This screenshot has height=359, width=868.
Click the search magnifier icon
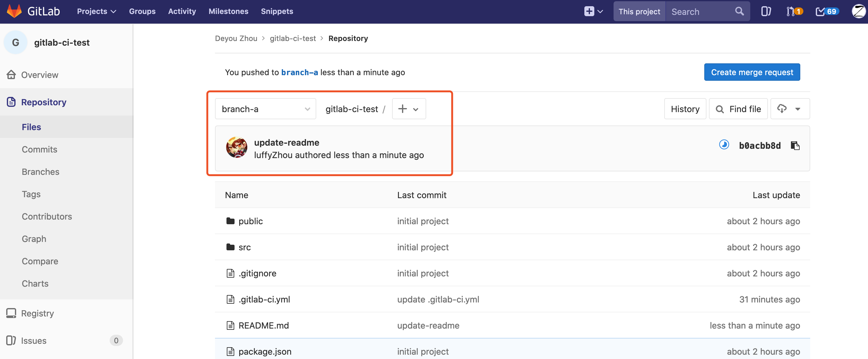pos(739,11)
